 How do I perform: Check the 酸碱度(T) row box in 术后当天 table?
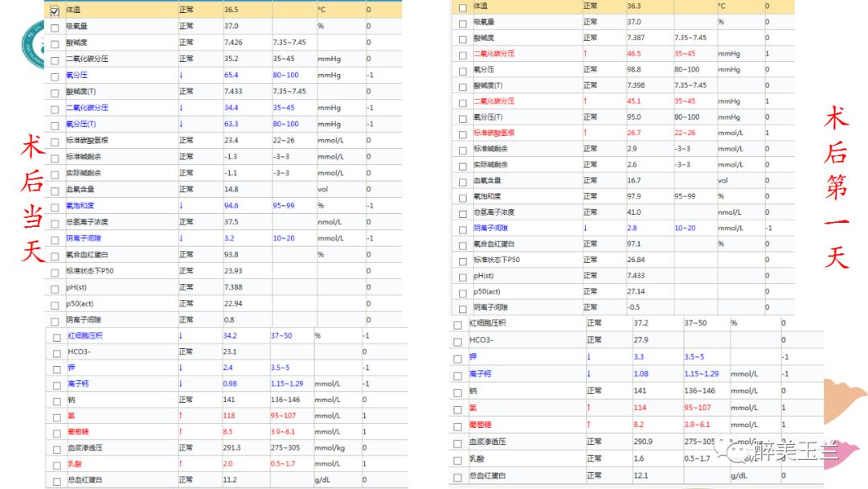55,93
